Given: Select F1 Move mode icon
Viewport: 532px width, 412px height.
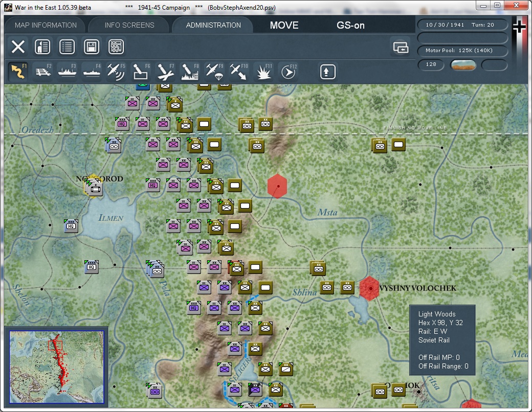Looking at the screenshot, I should point(18,71).
